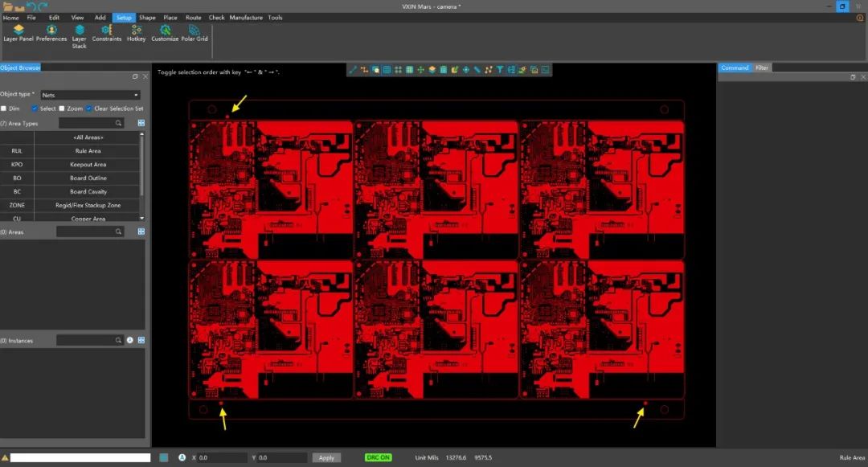Enable the Dim checkbox

point(4,109)
